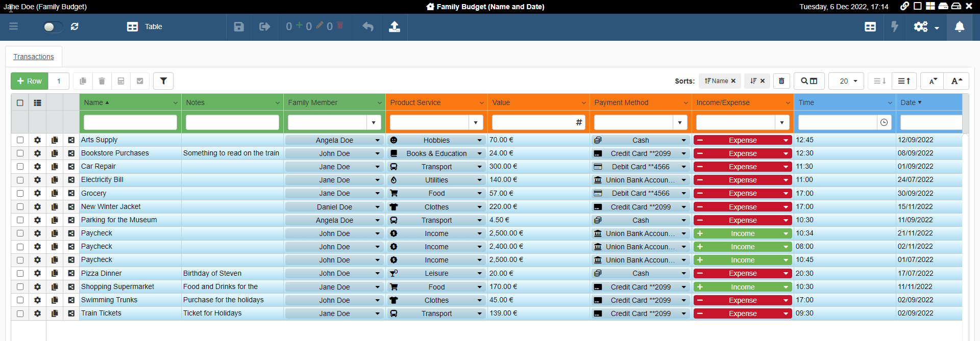This screenshot has height=341, width=980.
Task: Switch to the Transactions tab
Action: 34,57
